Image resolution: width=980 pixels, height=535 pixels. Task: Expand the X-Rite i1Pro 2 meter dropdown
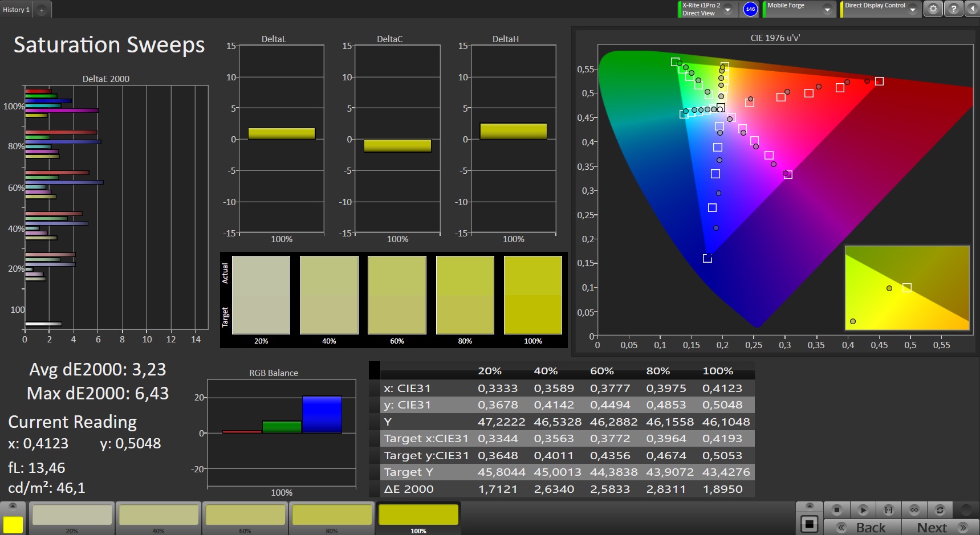click(728, 10)
